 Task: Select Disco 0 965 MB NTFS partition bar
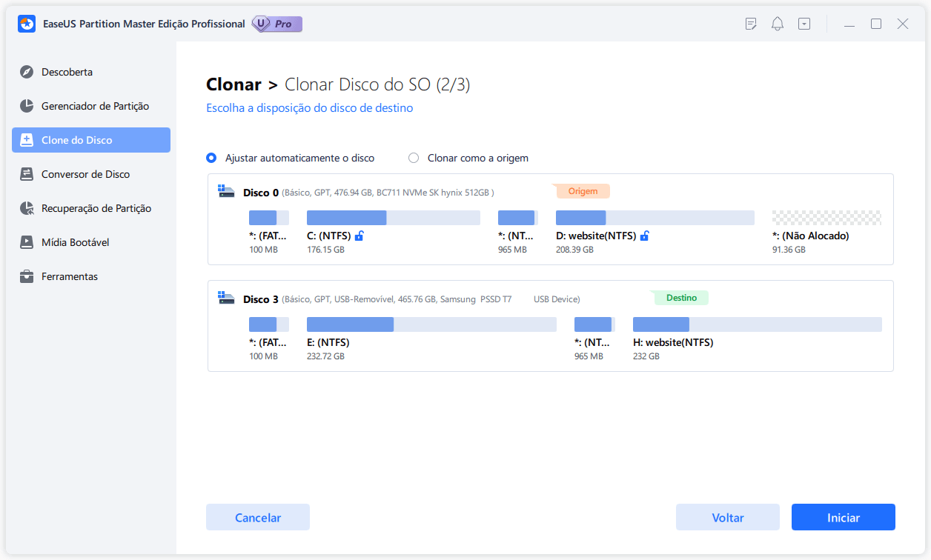[x=518, y=218]
